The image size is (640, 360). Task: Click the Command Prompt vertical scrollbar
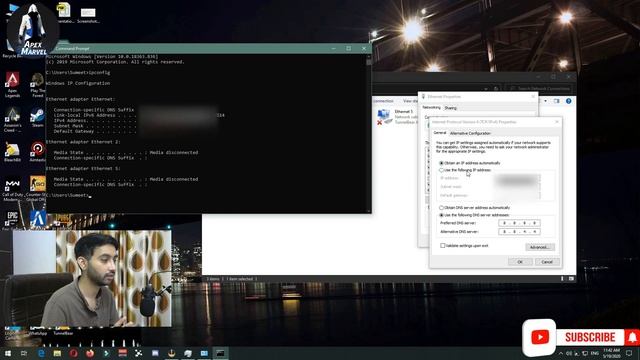click(x=369, y=133)
